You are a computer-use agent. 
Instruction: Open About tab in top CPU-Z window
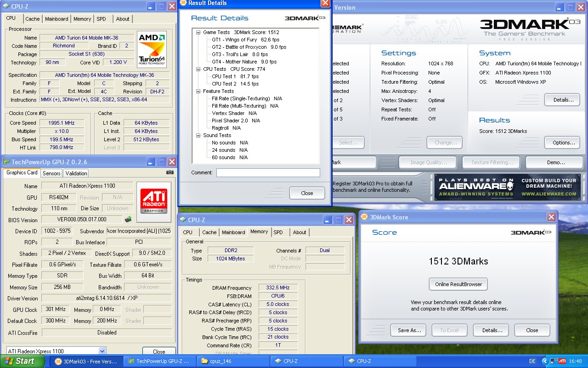click(x=123, y=19)
